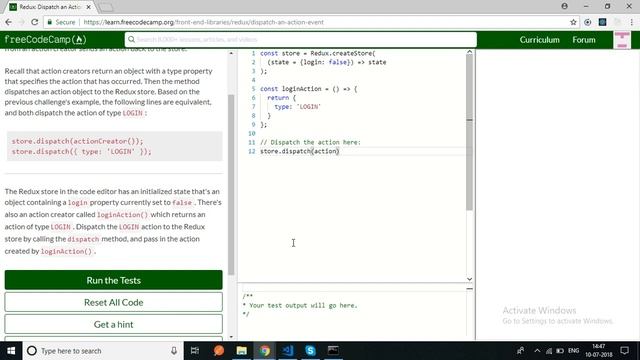Screen dimensions: 640x360
Task: Click the Chrome extension circle icon
Action: [587, 22]
